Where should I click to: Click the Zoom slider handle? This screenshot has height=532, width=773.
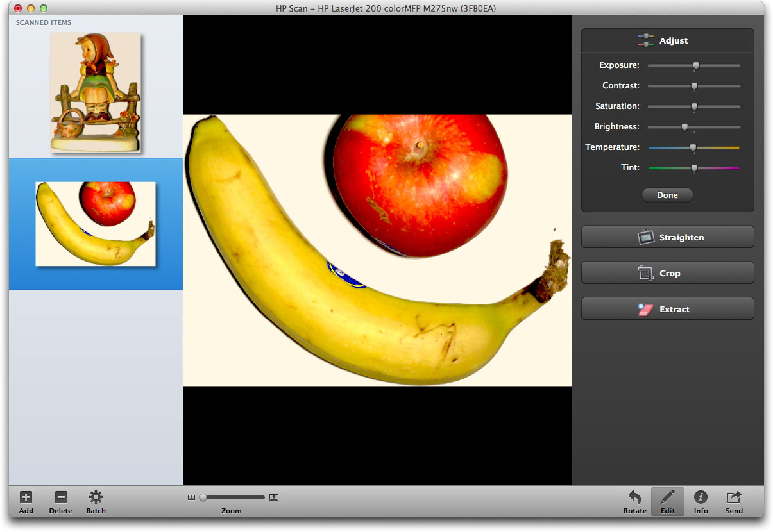[x=203, y=497]
